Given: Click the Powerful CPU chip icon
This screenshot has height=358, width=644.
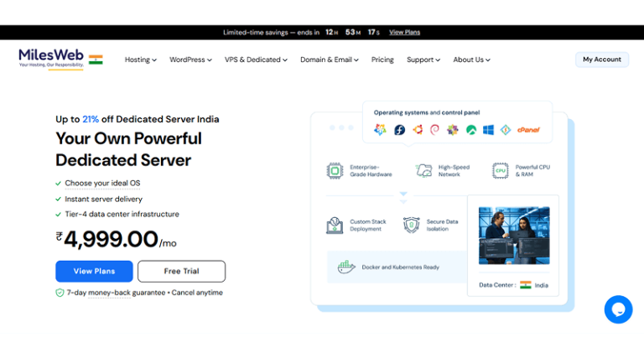Looking at the screenshot, I should (501, 171).
